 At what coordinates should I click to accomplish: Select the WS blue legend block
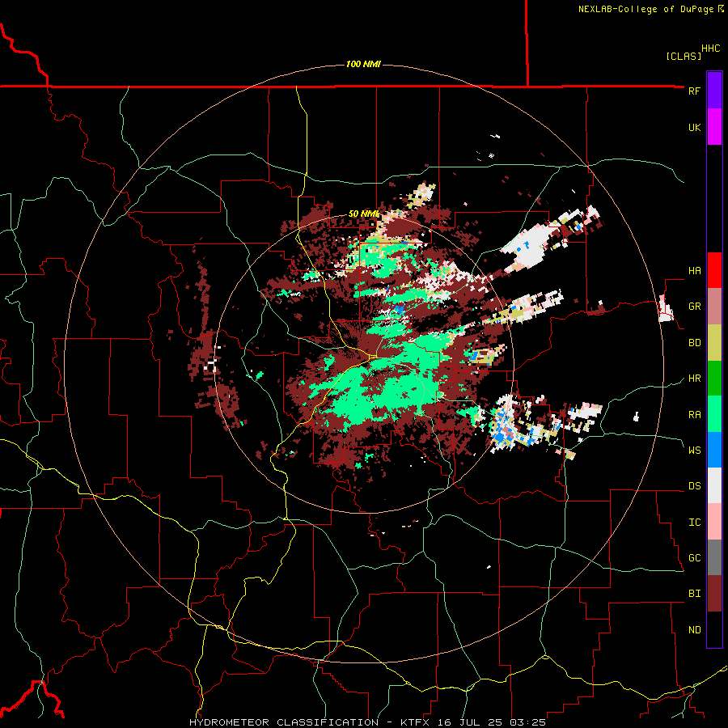(x=714, y=450)
